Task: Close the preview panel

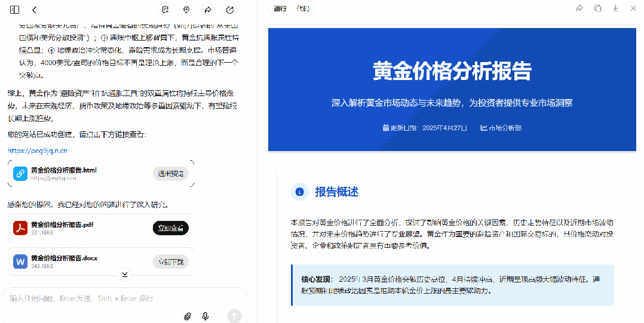Action: pyautogui.click(x=633, y=8)
